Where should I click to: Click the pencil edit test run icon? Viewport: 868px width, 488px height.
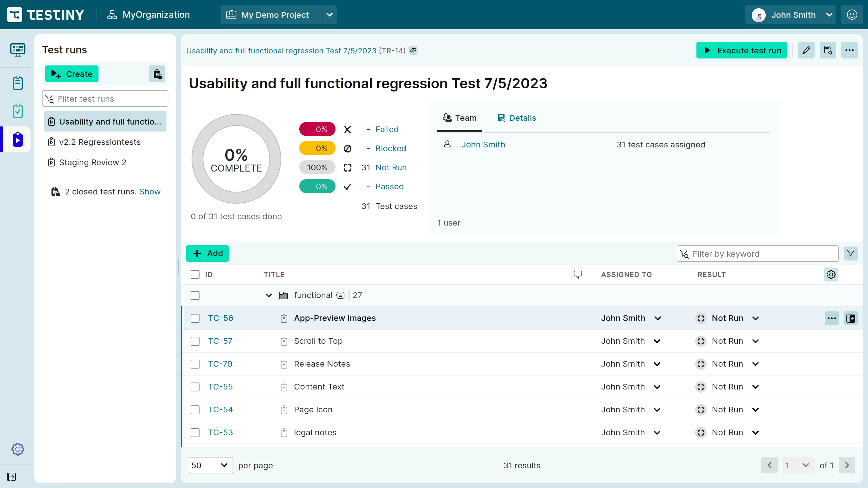click(806, 51)
